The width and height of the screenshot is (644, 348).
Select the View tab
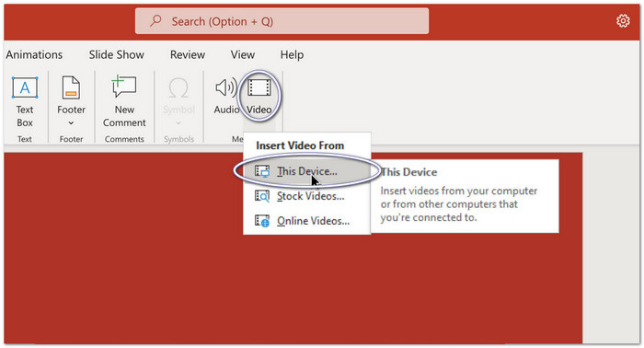(x=243, y=54)
